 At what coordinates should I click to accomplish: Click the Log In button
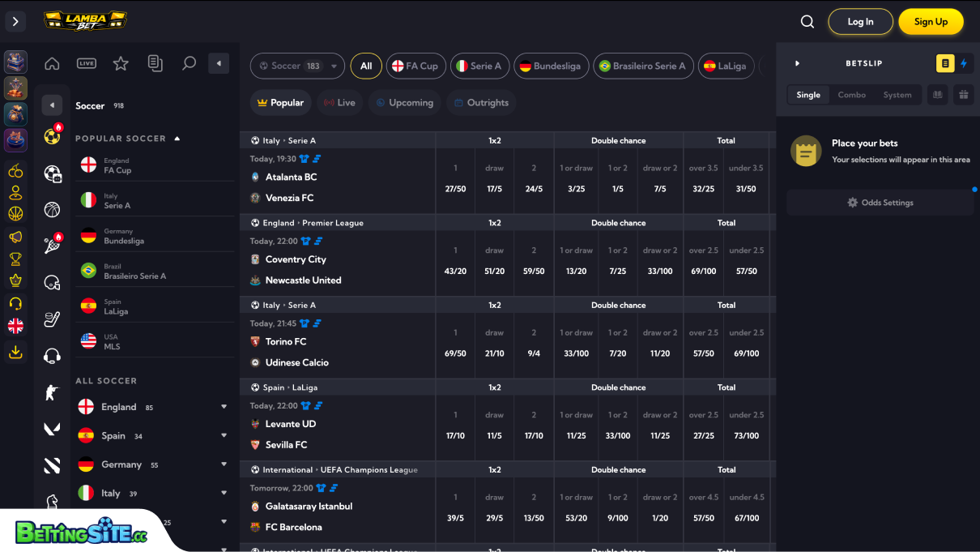point(860,22)
